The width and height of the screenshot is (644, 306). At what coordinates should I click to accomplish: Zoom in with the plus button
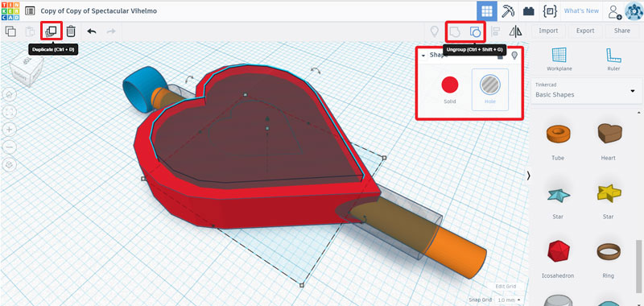pos(10,130)
